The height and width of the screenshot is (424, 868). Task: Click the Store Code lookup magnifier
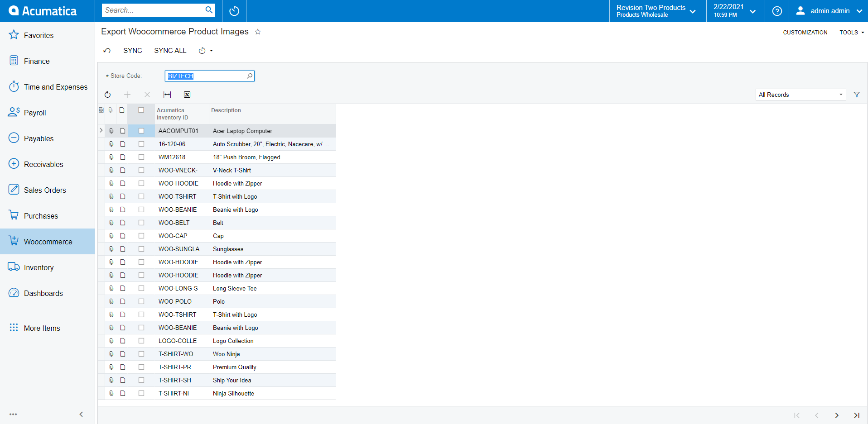[250, 76]
